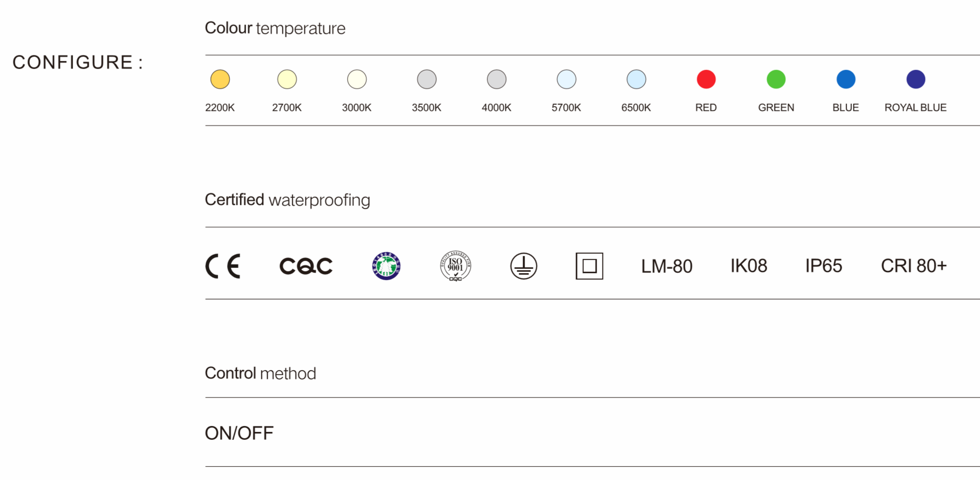Click the CE certification mark

[x=223, y=266]
